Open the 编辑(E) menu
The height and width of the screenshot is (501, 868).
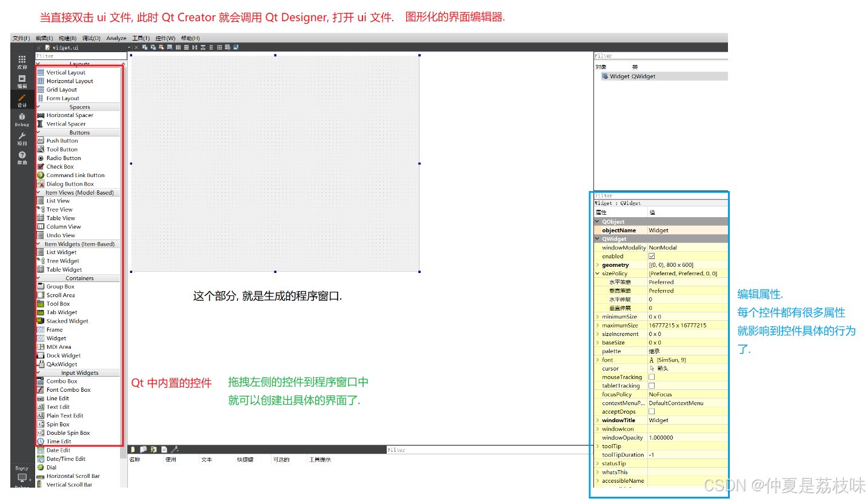pyautogui.click(x=44, y=38)
